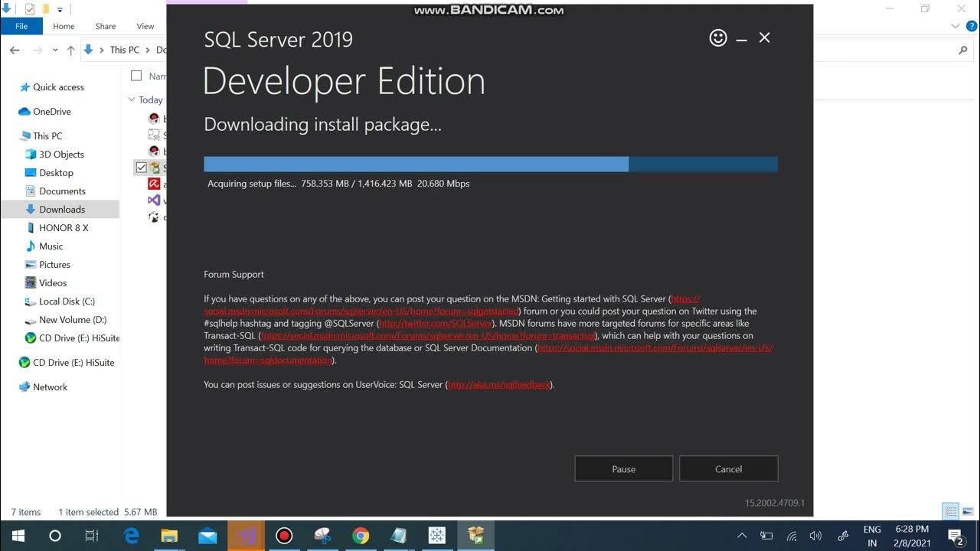This screenshot has height=551, width=980.
Task: Open Documents folder in sidebar
Action: (55, 191)
